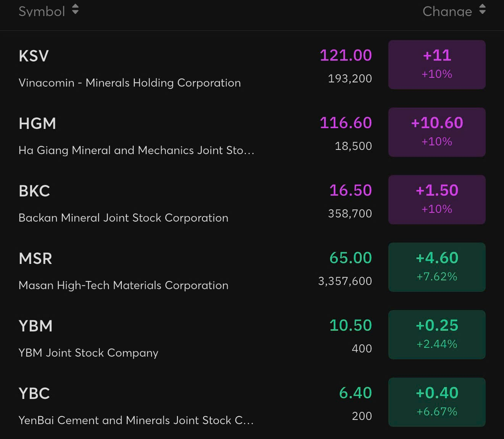Open the HGM stock ticker
This screenshot has height=439, width=504.
click(x=37, y=124)
